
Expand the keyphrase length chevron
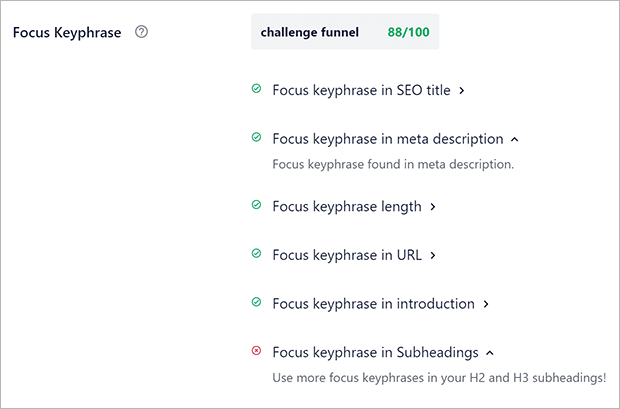pos(433,207)
